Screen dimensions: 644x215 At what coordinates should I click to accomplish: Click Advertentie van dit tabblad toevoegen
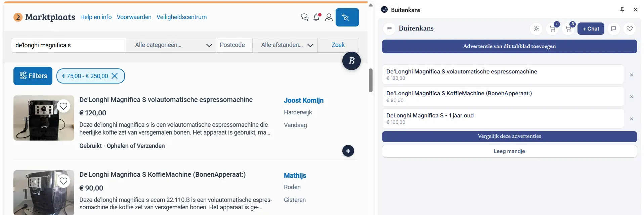click(x=509, y=46)
